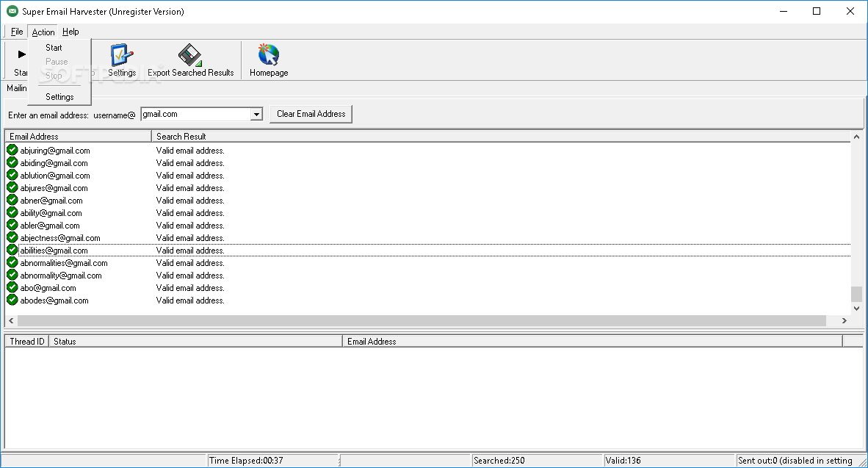
Task: Select the abiding@gmail.com row
Action: tap(428, 163)
